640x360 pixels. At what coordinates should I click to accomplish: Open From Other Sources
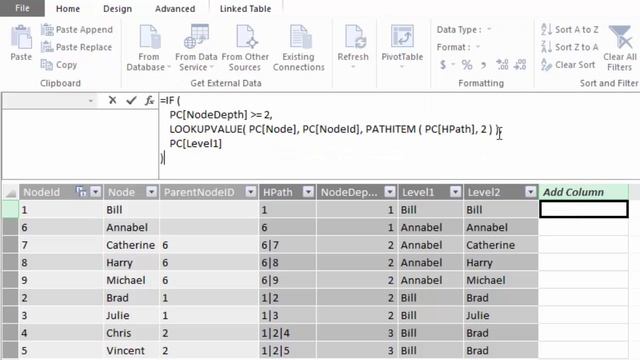click(x=245, y=48)
